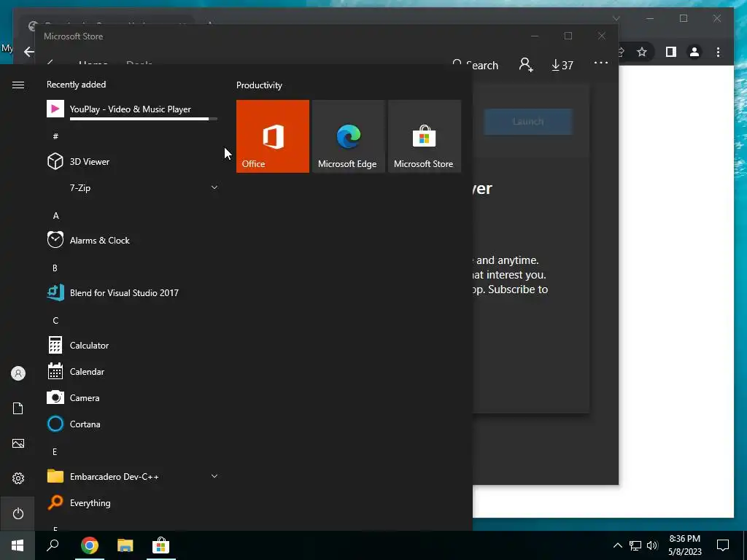Open YouPlay - Video & Music Player
This screenshot has width=747, height=560.
[132, 109]
